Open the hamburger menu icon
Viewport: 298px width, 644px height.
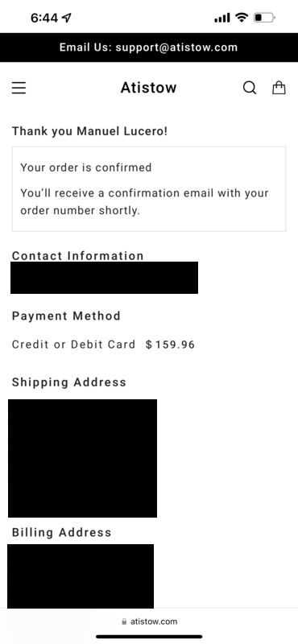(x=19, y=88)
